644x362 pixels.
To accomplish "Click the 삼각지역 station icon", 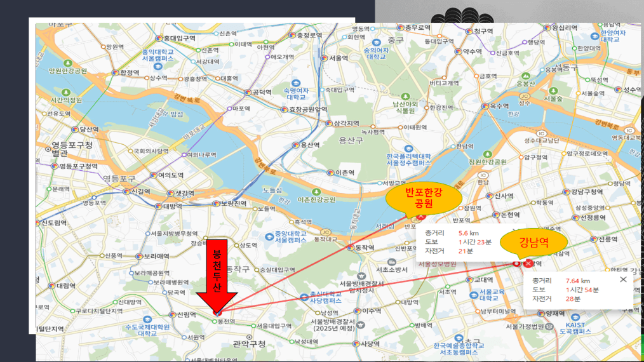I will coord(329,123).
